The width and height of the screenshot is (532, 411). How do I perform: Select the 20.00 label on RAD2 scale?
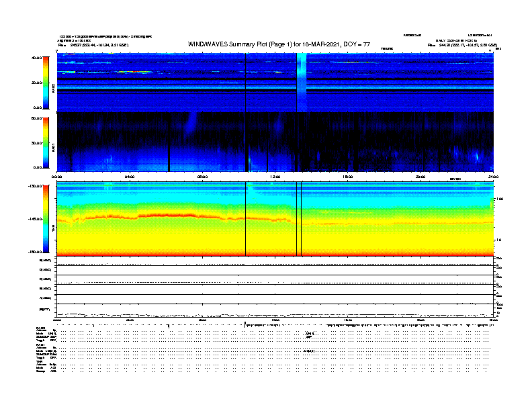pos(36,83)
